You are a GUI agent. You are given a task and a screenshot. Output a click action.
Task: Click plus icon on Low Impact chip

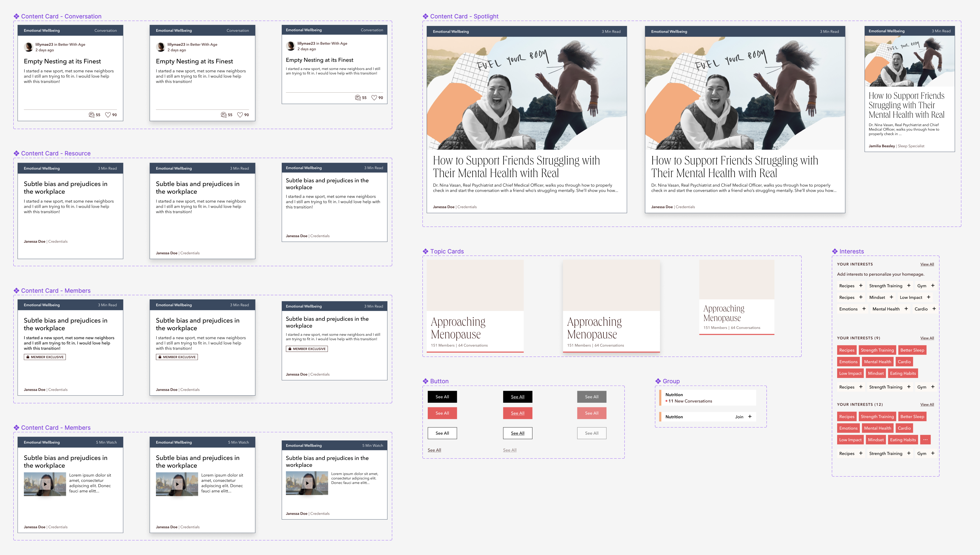928,297
